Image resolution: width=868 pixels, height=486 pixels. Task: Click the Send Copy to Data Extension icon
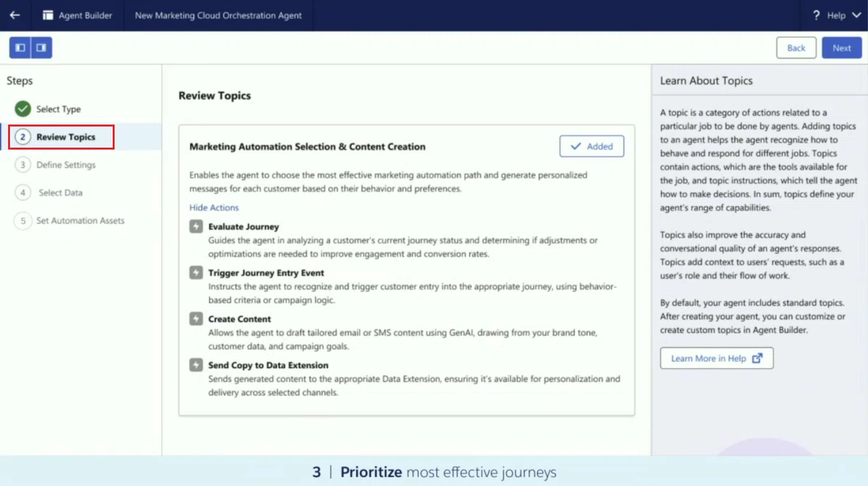click(x=196, y=365)
